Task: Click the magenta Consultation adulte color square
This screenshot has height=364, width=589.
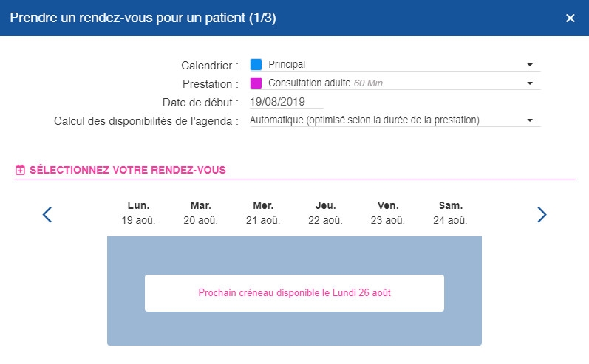Action: pos(256,83)
